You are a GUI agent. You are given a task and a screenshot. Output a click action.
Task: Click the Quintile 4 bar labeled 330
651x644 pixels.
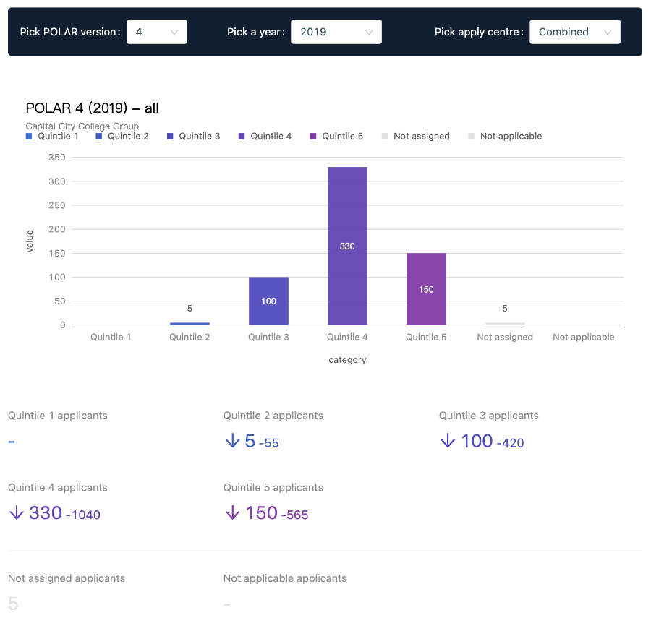click(x=347, y=246)
